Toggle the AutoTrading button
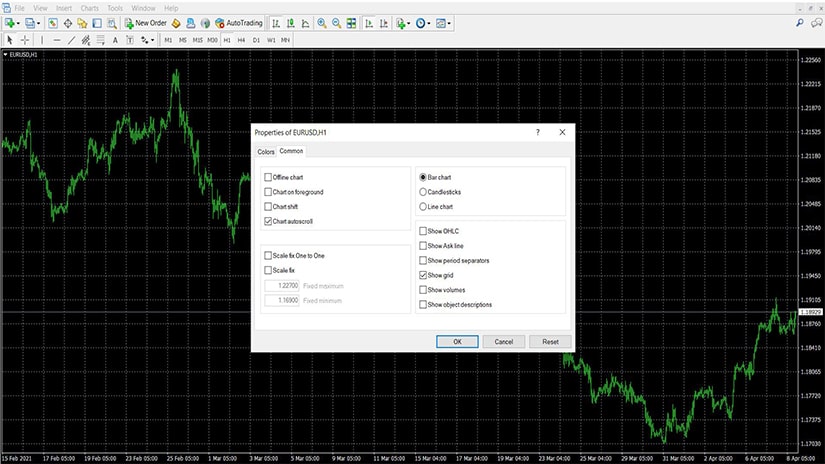 click(240, 22)
